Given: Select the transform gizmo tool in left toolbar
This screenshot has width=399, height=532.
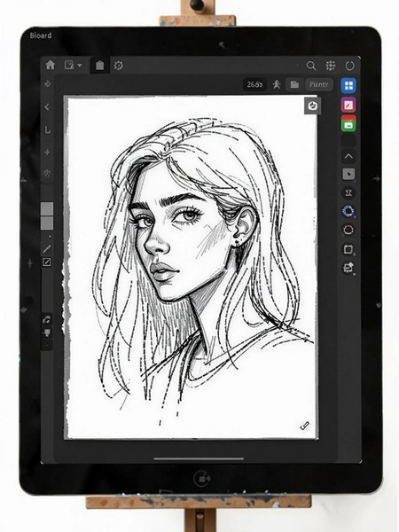Looking at the screenshot, I should coord(47,174).
